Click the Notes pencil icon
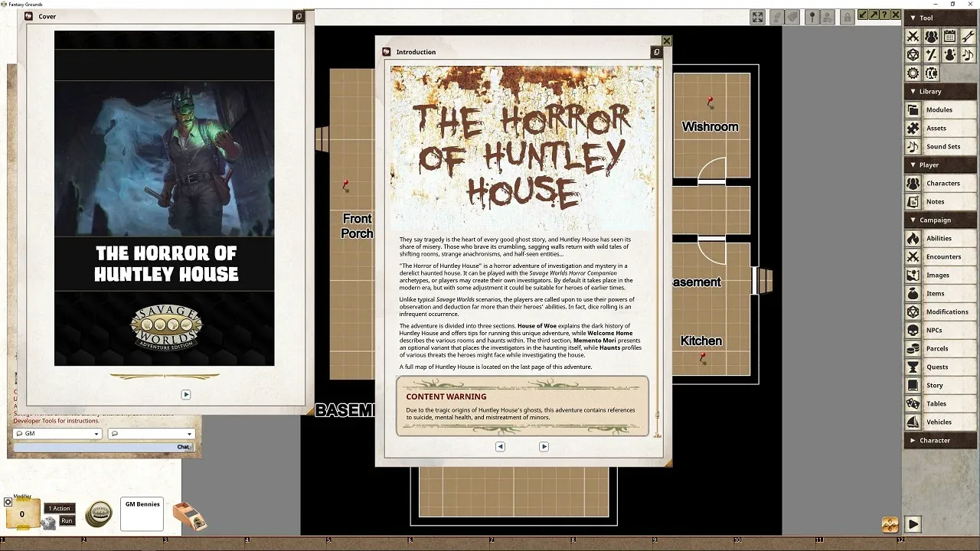The image size is (980, 551). [x=913, y=201]
